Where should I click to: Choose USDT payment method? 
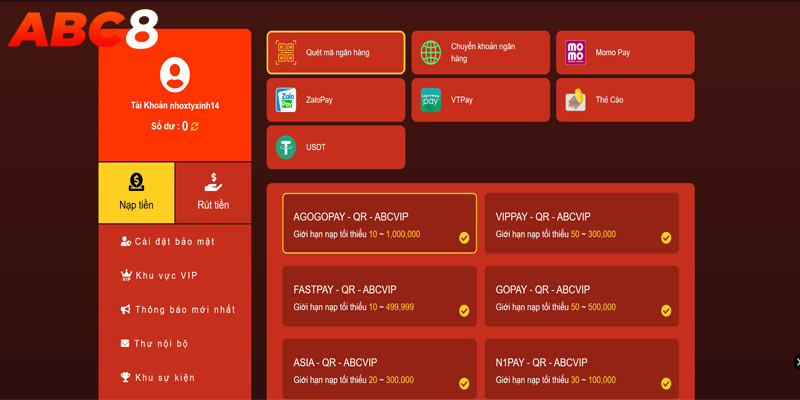coord(336,147)
